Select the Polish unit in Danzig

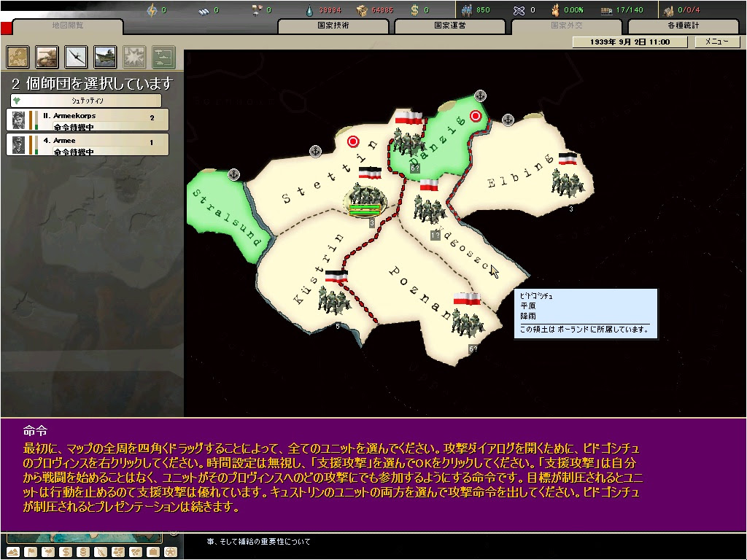(x=407, y=141)
